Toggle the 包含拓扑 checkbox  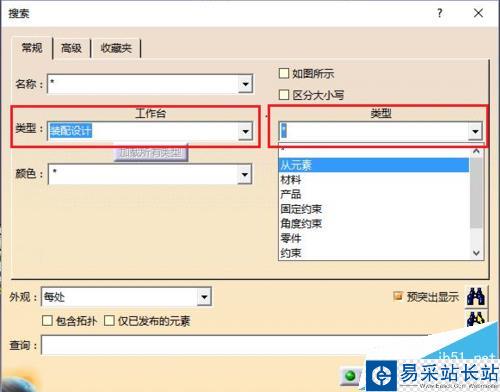[x=47, y=321]
